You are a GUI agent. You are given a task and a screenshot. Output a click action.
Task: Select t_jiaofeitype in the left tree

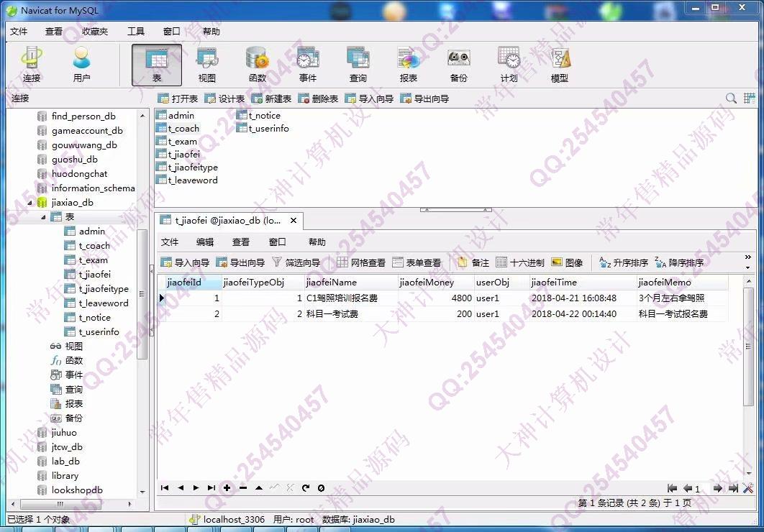click(x=97, y=288)
